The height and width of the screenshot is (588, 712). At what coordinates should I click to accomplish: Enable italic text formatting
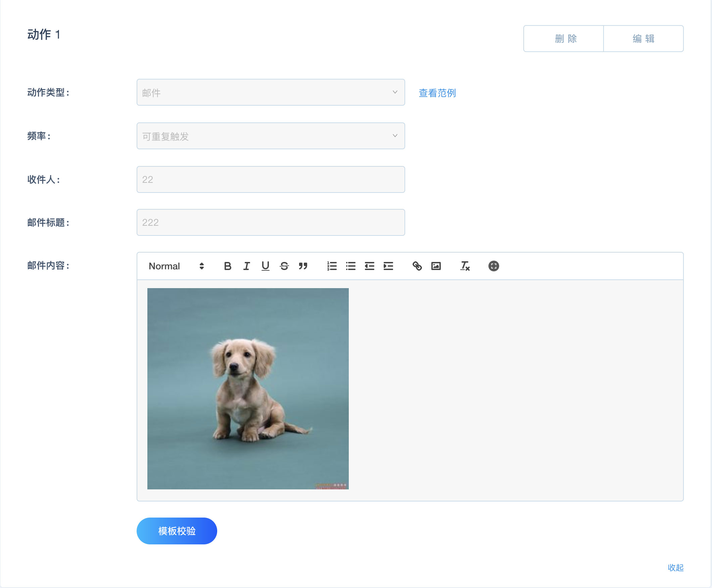(x=247, y=266)
